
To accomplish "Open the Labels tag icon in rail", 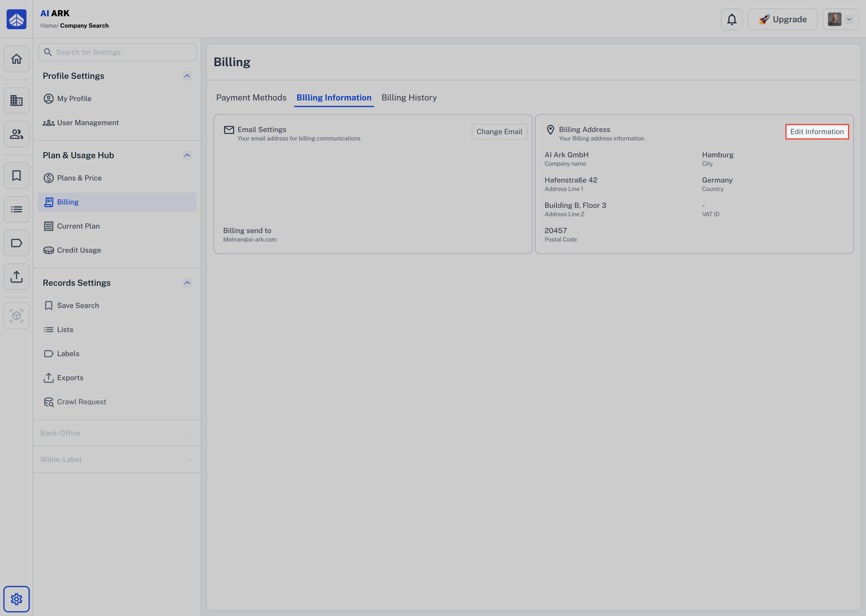I will (x=16, y=243).
